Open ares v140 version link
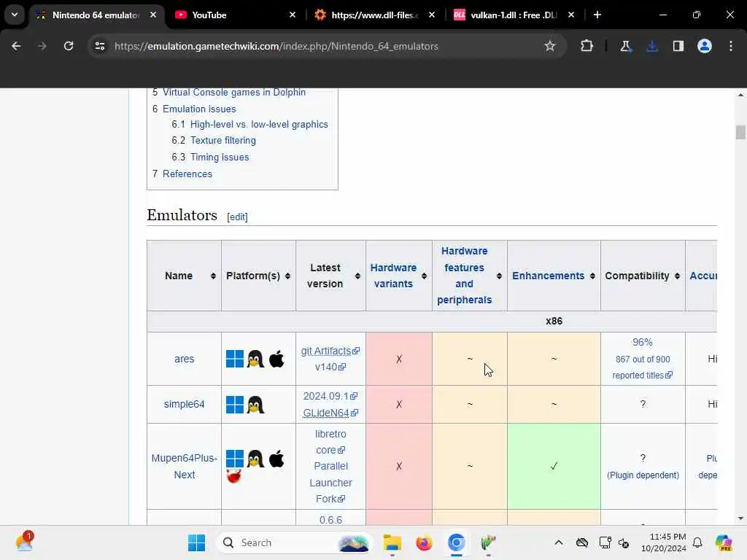The width and height of the screenshot is (747, 560). tap(330, 367)
